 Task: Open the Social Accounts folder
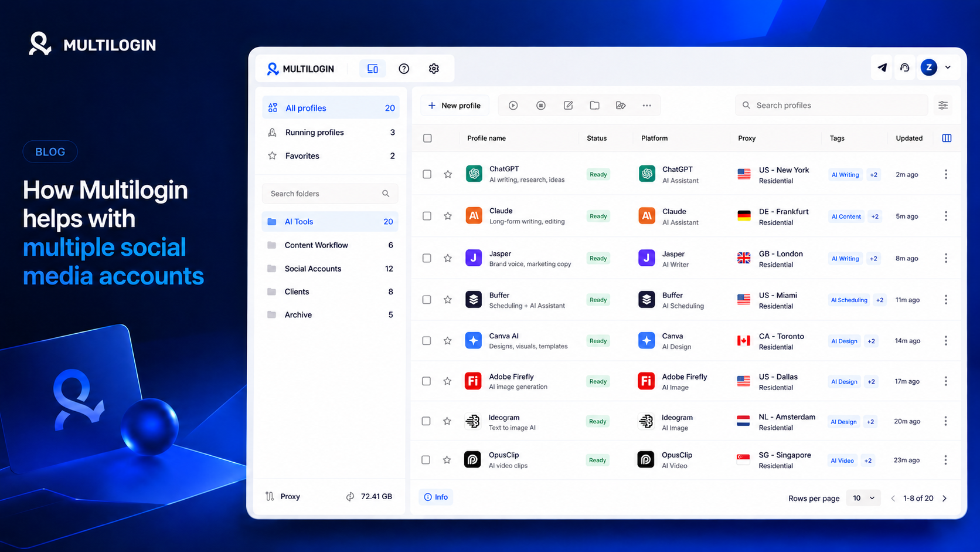click(330, 269)
